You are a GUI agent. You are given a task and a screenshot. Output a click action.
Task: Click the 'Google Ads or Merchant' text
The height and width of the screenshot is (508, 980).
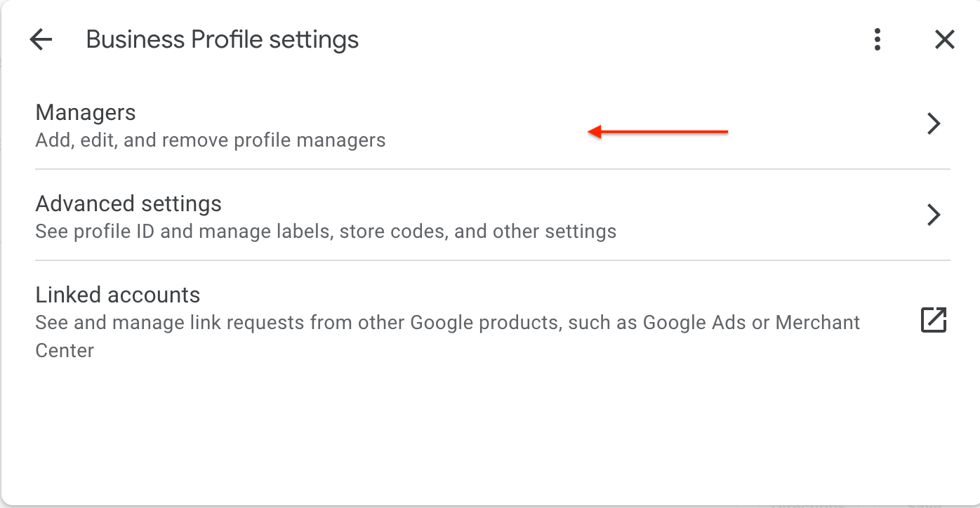click(x=751, y=323)
